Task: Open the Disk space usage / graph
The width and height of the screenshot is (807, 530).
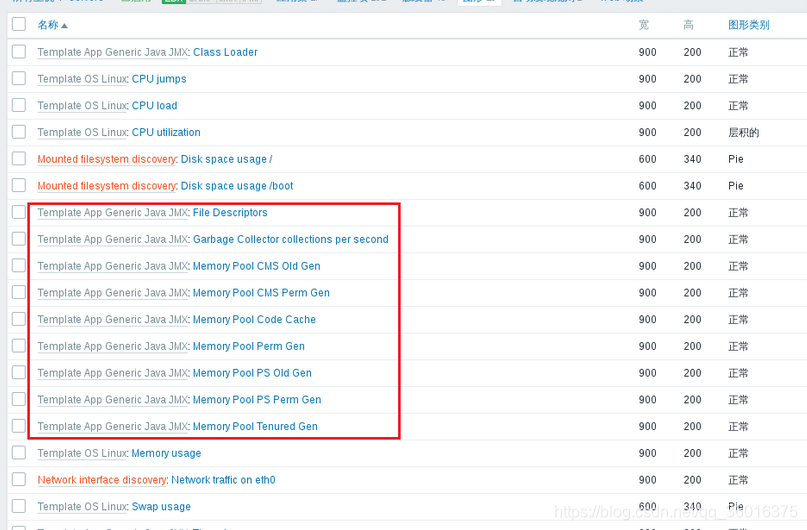Action: click(x=226, y=159)
